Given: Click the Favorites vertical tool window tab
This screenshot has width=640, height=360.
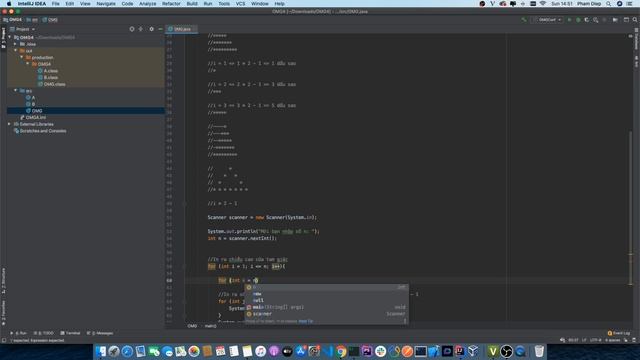Looking at the screenshot, I should pos(3,313).
